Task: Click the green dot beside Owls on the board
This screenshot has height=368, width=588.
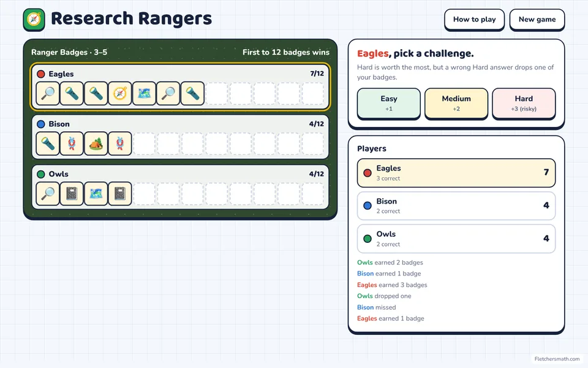Action: click(41, 174)
